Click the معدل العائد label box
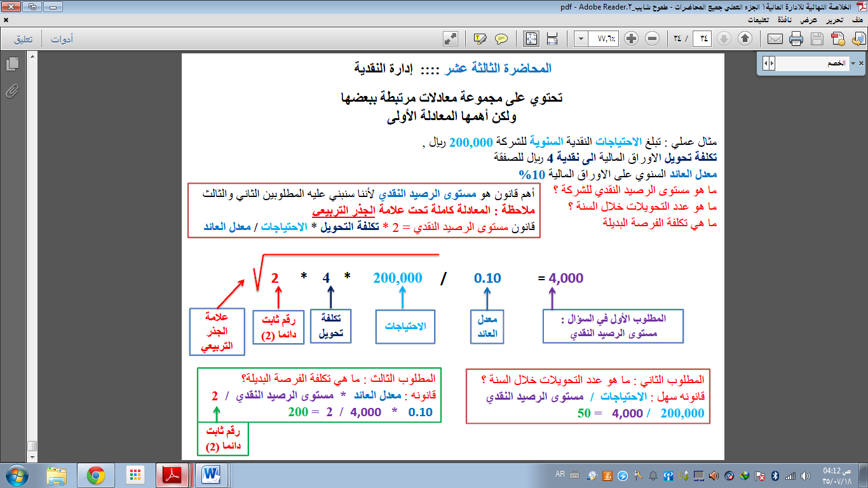Screen dimensions: 868x488 tap(487, 326)
